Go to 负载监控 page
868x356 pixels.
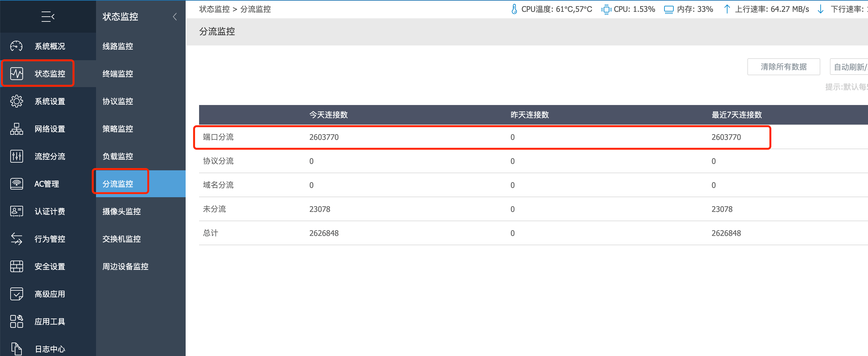117,157
